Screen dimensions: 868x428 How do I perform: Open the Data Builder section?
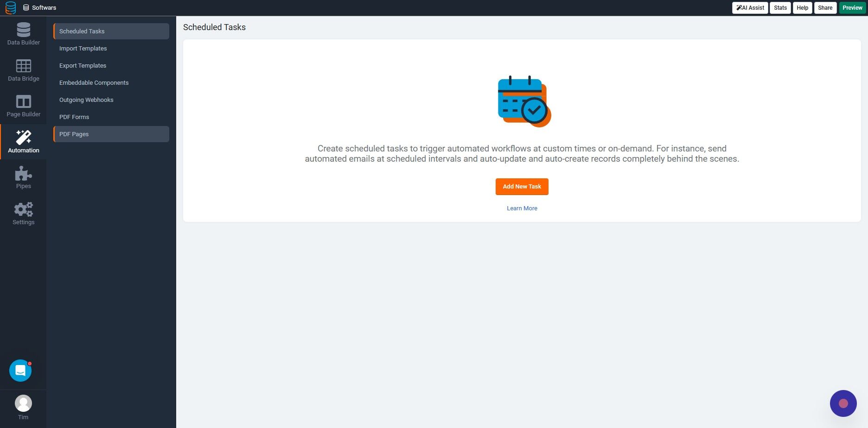pos(23,33)
